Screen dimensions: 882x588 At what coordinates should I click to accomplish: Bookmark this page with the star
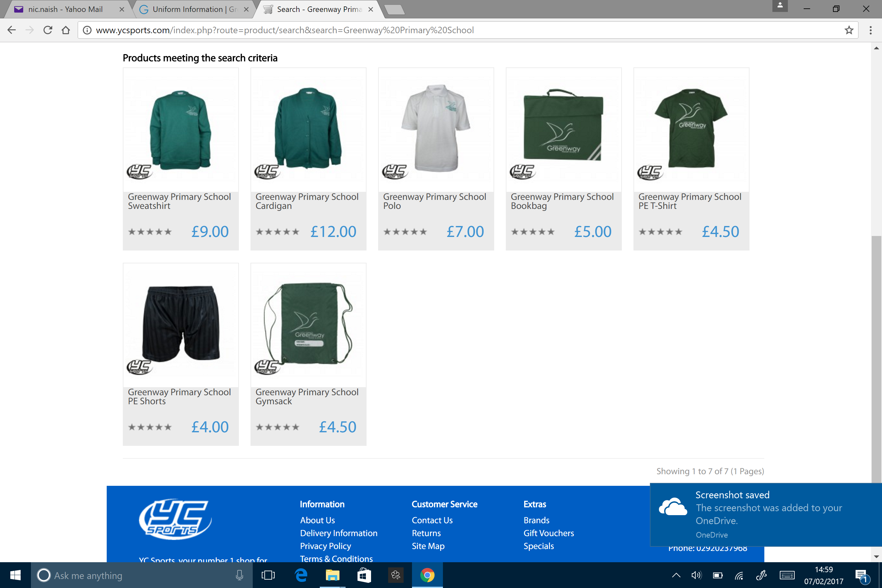[x=848, y=30]
